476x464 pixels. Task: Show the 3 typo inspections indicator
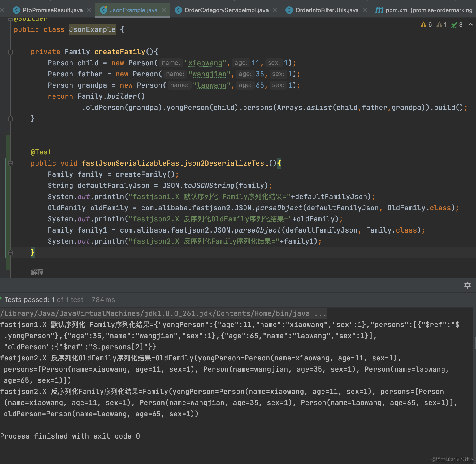pyautogui.click(x=457, y=25)
